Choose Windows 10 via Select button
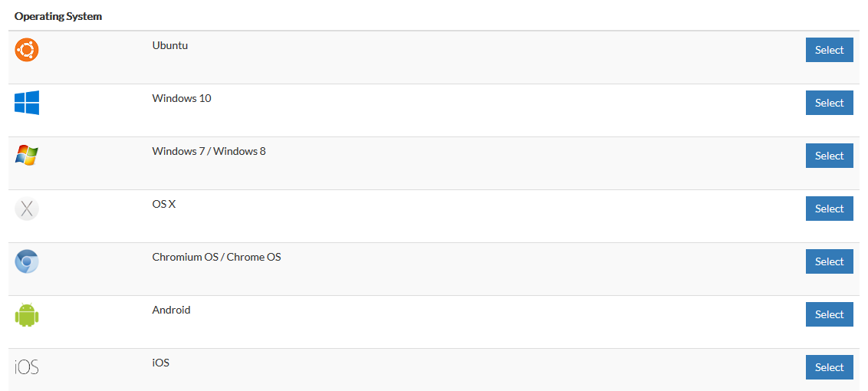Viewport: 868px width, 391px height. coord(829,103)
